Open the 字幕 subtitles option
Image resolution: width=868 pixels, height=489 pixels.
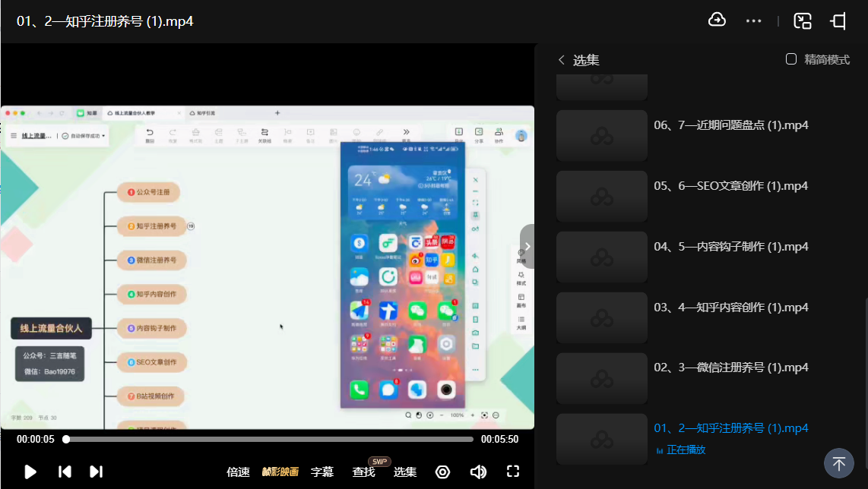(x=322, y=472)
